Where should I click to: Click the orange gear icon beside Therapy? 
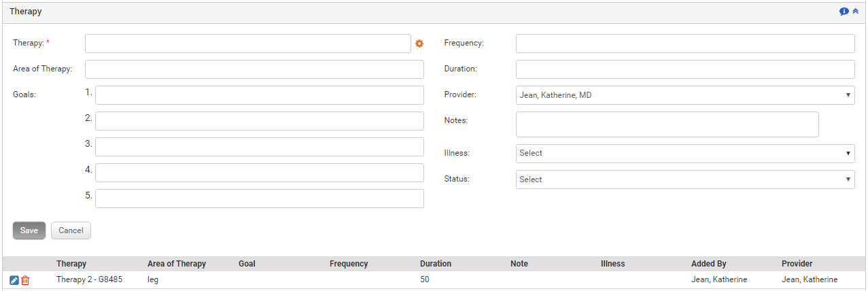pyautogui.click(x=419, y=44)
